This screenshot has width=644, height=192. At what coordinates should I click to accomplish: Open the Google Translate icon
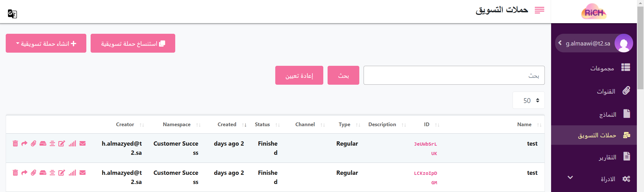tap(12, 14)
